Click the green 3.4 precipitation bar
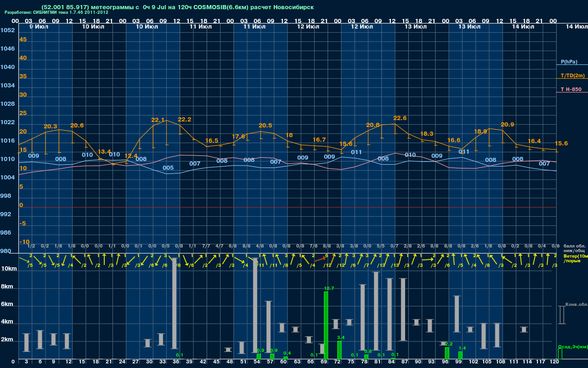Image resolution: width=588 pixels, height=368 pixels. [x=339, y=350]
